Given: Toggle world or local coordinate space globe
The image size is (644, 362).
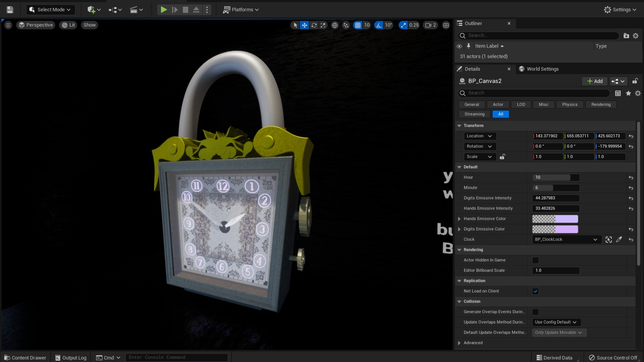Looking at the screenshot, I should tap(335, 25).
